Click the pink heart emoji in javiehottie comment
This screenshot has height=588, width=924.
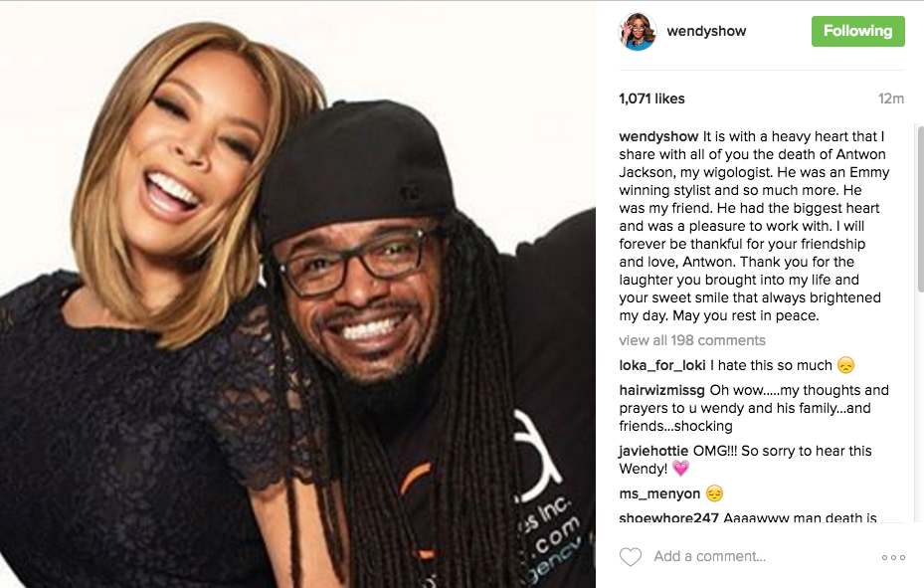(x=680, y=469)
